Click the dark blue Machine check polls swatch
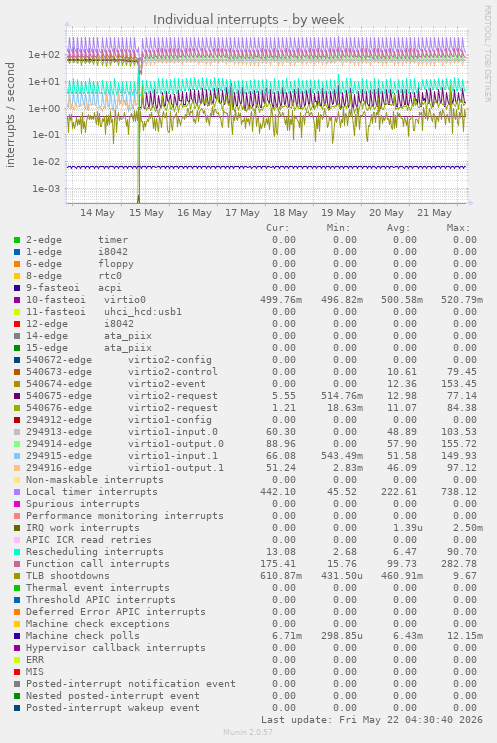This screenshot has height=743, width=497. point(17,636)
